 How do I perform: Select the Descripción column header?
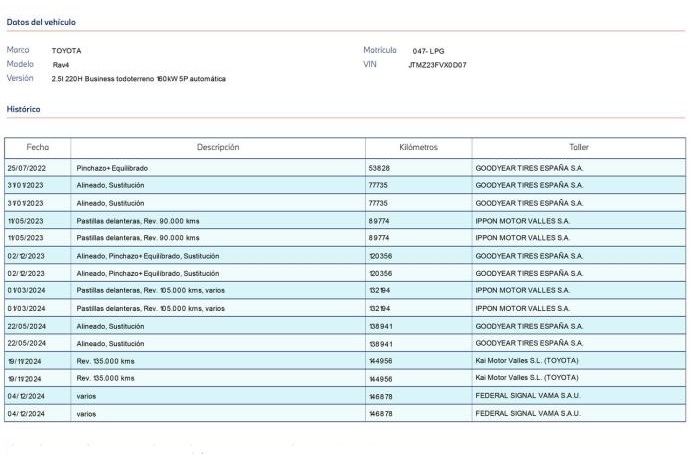coord(217,147)
